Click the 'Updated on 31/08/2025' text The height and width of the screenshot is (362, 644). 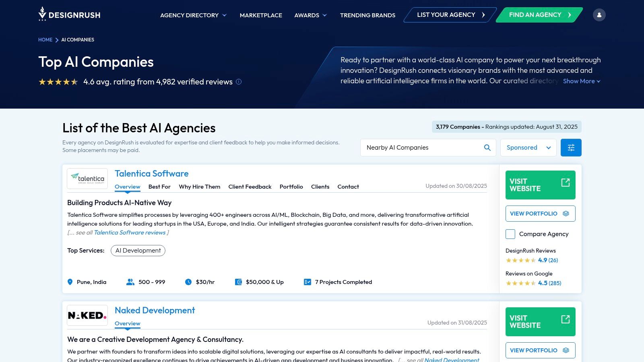pos(457,323)
